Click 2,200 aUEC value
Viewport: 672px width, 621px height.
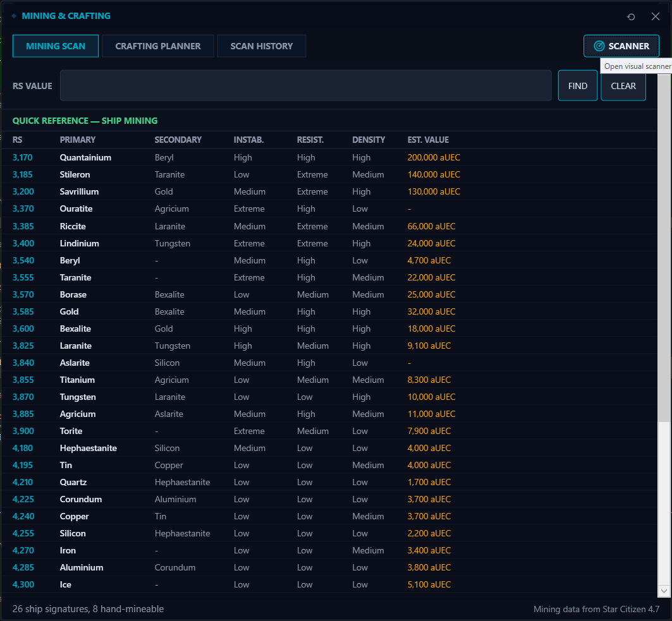pyautogui.click(x=429, y=533)
